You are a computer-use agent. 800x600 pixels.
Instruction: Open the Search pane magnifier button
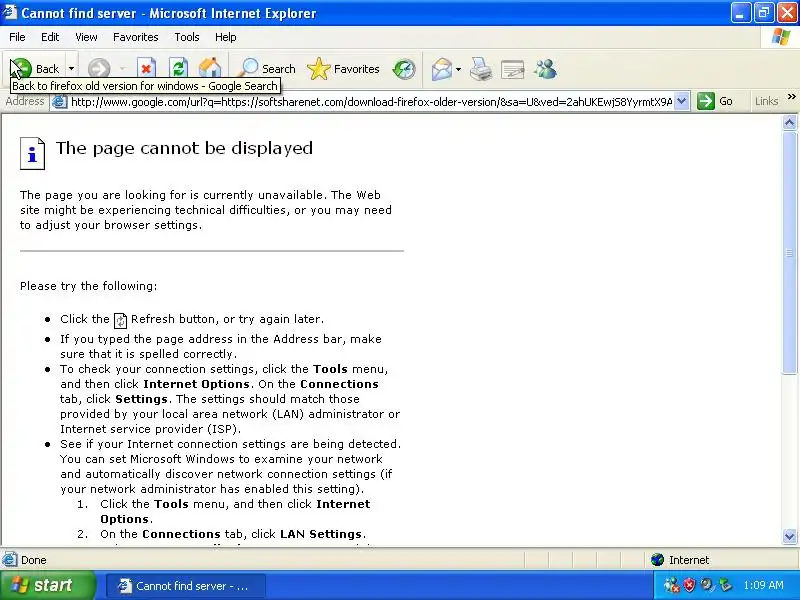click(267, 68)
